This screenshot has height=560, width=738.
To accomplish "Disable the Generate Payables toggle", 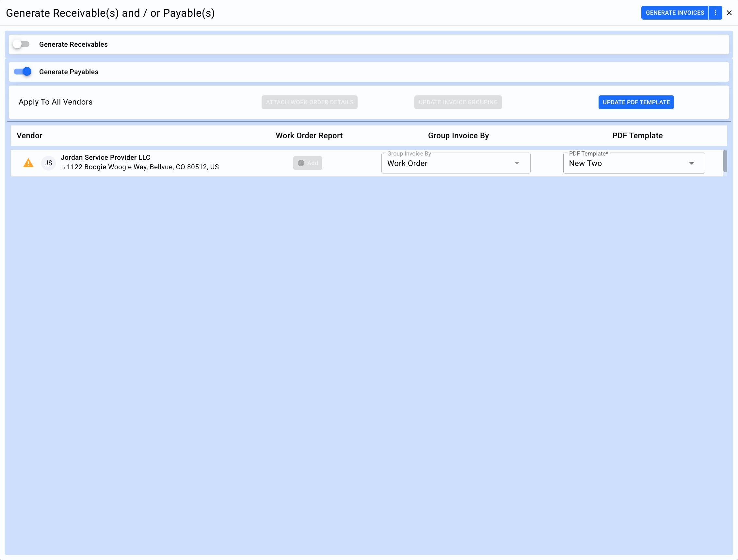I will [23, 72].
